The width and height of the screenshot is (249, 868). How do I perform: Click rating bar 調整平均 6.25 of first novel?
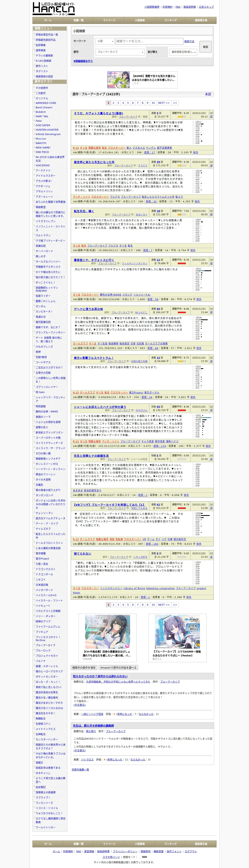(182, 117)
